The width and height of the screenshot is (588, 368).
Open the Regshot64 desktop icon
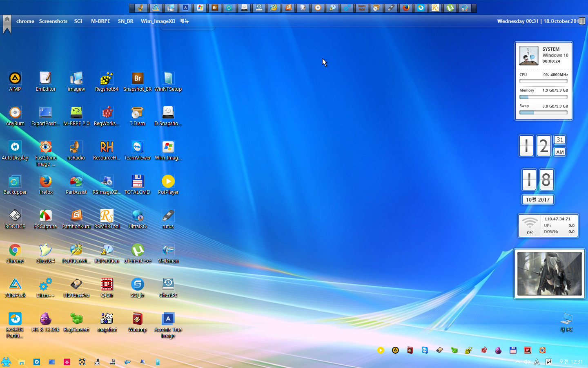(107, 81)
